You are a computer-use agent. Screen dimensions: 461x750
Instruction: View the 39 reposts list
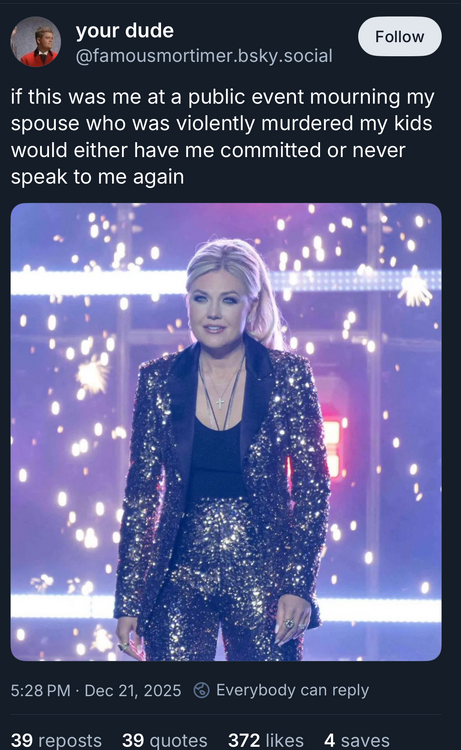click(x=56, y=740)
